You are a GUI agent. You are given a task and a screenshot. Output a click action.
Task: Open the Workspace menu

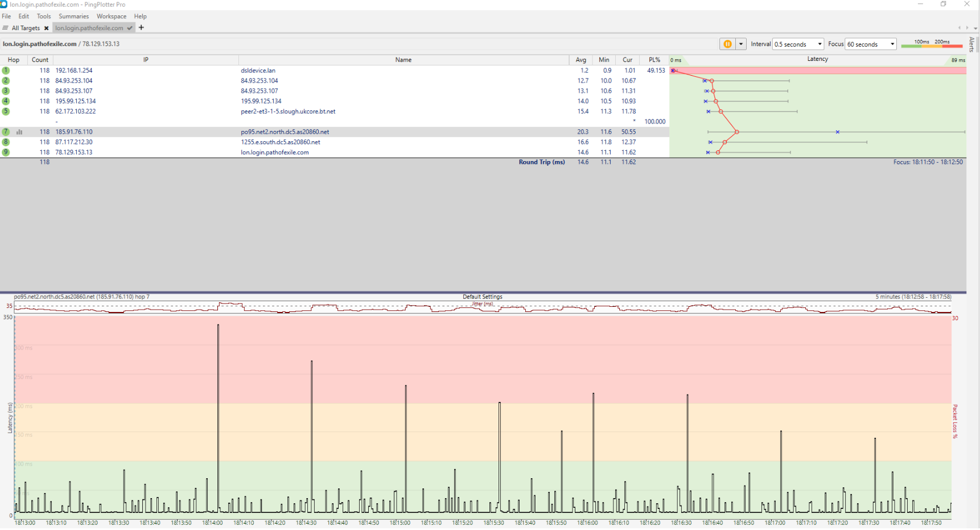click(112, 17)
